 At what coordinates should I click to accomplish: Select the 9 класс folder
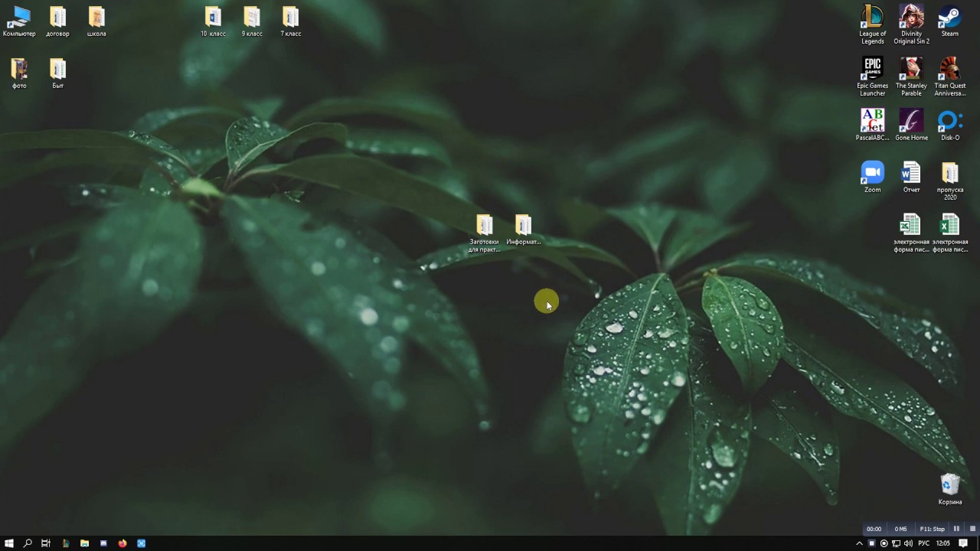(252, 21)
